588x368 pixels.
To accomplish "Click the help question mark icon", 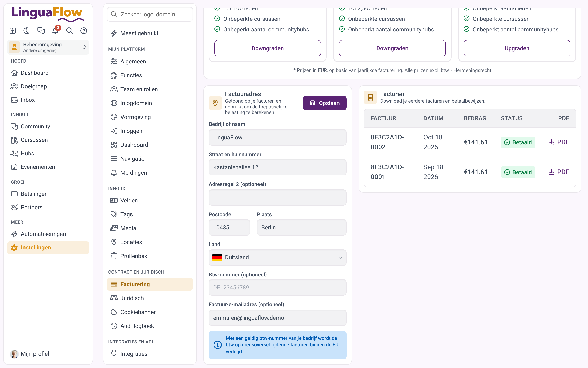I will (84, 31).
